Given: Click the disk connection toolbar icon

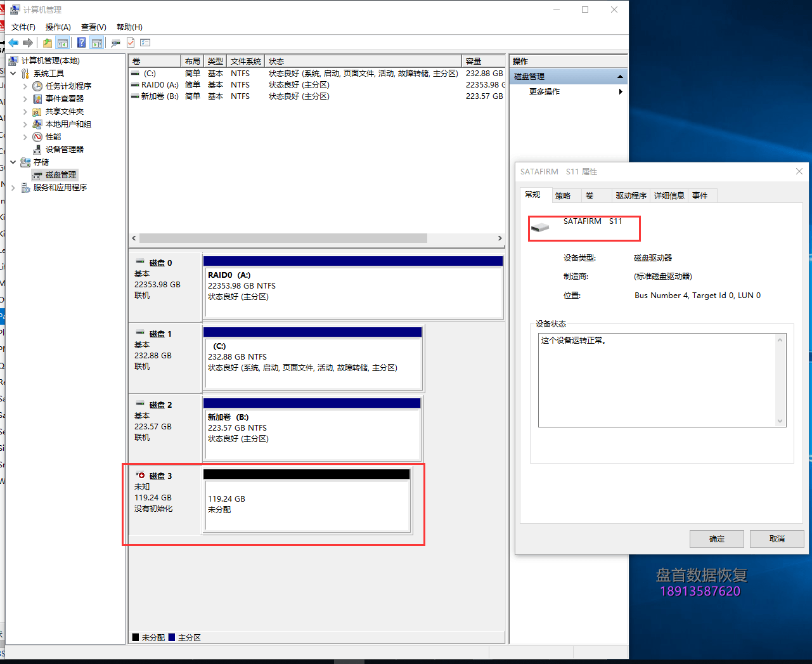Looking at the screenshot, I should point(115,42).
